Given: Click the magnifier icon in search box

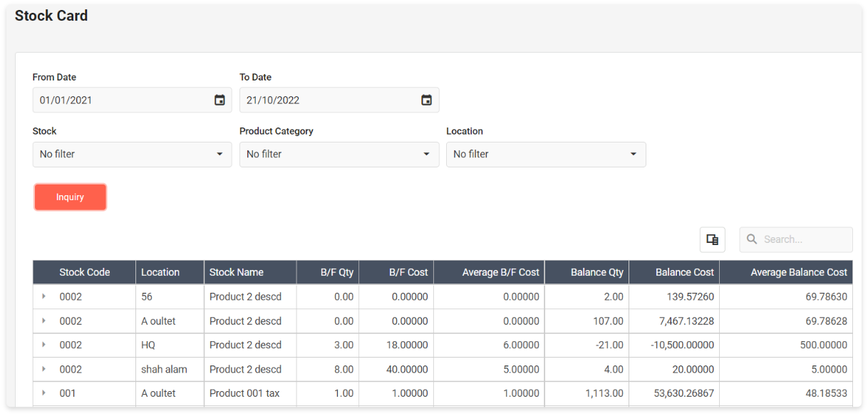Looking at the screenshot, I should pos(752,239).
